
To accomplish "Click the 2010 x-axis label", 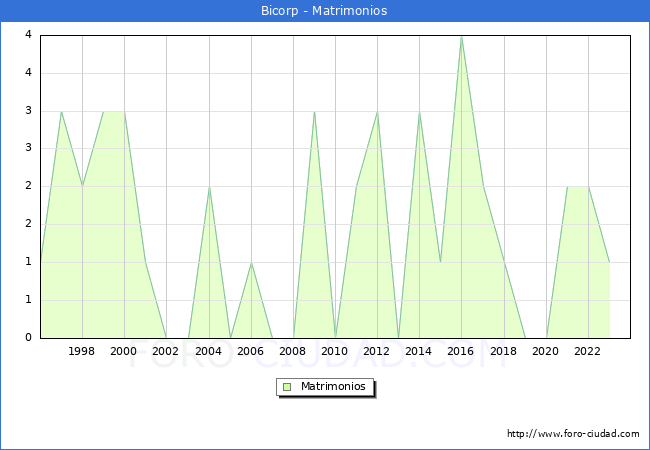I will pyautogui.click(x=335, y=351).
